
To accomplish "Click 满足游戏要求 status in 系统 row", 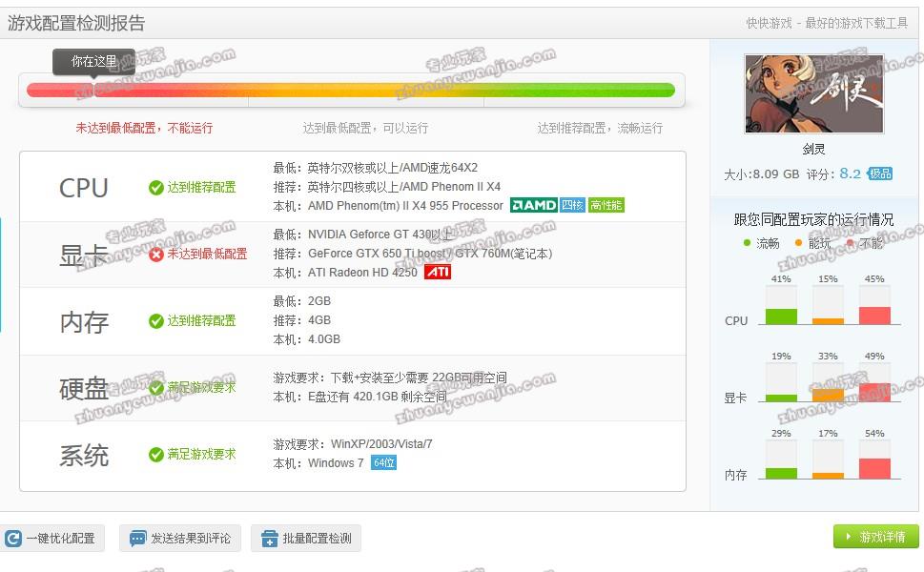I will click(201, 454).
